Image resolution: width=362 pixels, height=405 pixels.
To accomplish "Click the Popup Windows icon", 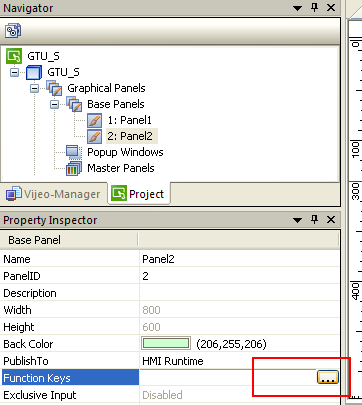I will click(74, 152).
